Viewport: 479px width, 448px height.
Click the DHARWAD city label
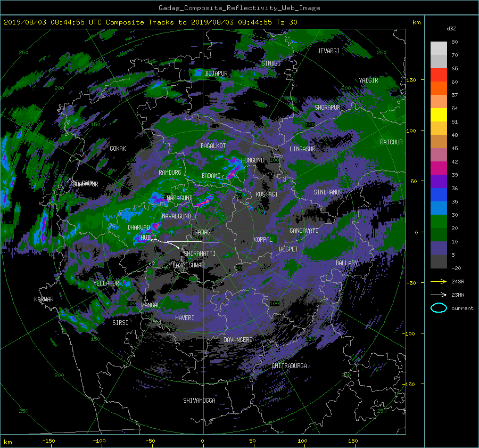[x=139, y=227]
